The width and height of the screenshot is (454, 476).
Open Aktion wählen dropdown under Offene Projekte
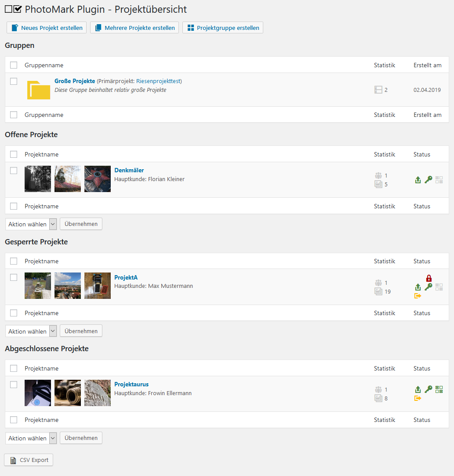point(31,224)
